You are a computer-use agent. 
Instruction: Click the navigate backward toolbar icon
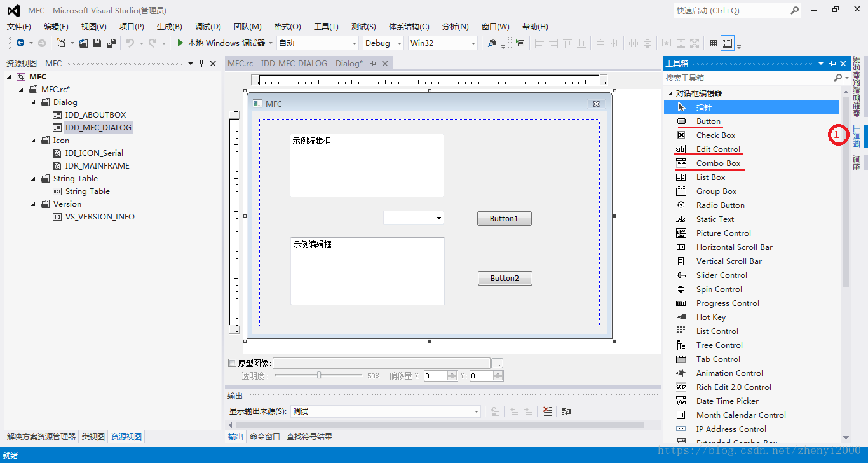pos(20,43)
